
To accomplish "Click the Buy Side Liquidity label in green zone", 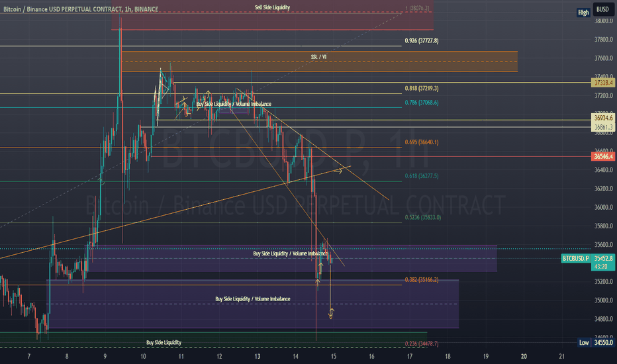I will [164, 342].
